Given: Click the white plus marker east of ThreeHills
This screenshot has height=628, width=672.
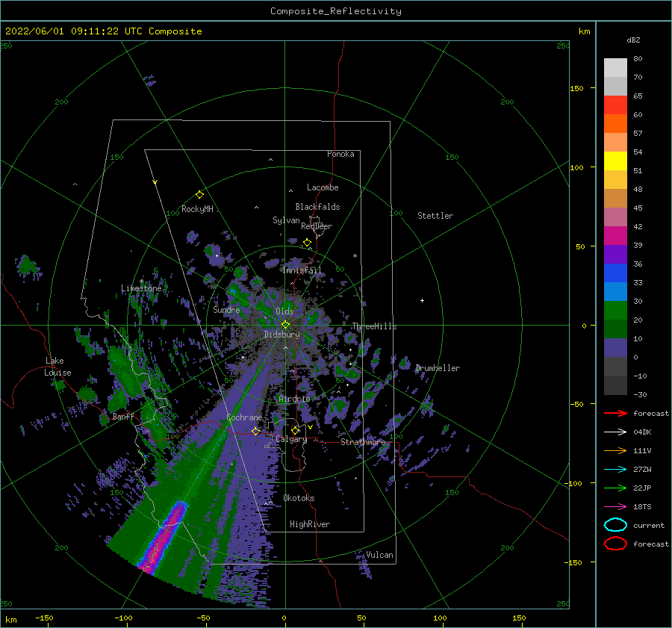Looking at the screenshot, I should (x=422, y=300).
